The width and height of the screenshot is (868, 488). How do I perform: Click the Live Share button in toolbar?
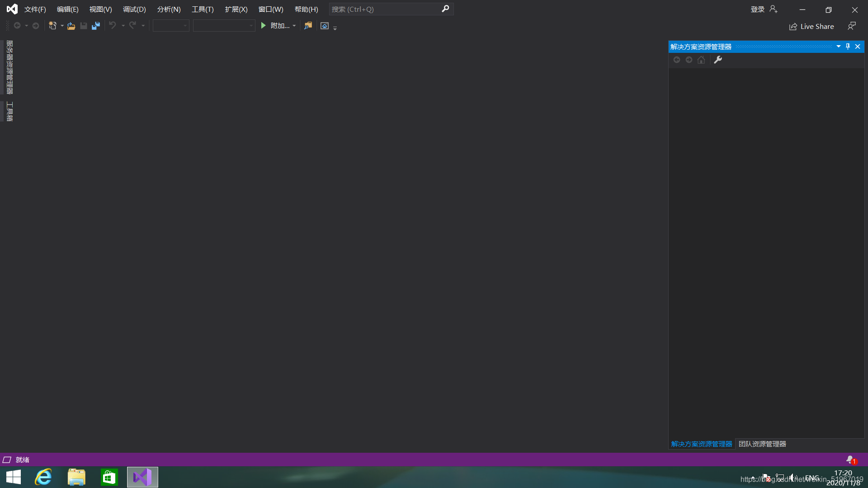click(812, 26)
